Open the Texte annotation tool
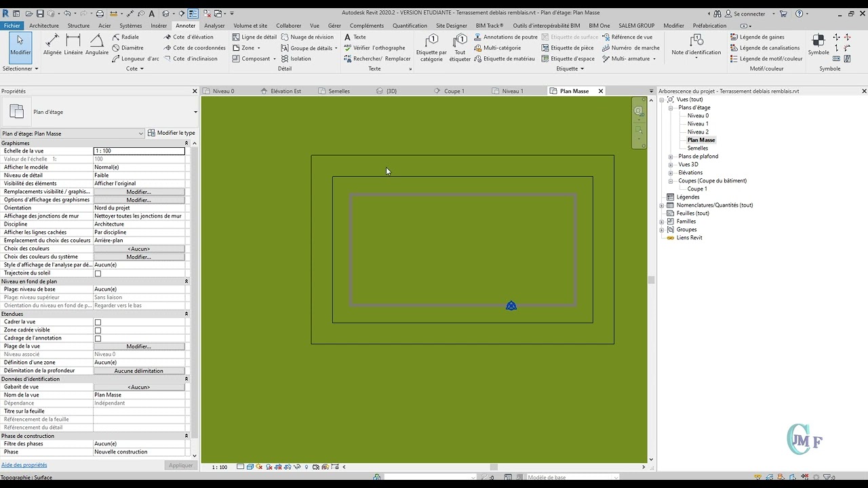 coord(355,37)
